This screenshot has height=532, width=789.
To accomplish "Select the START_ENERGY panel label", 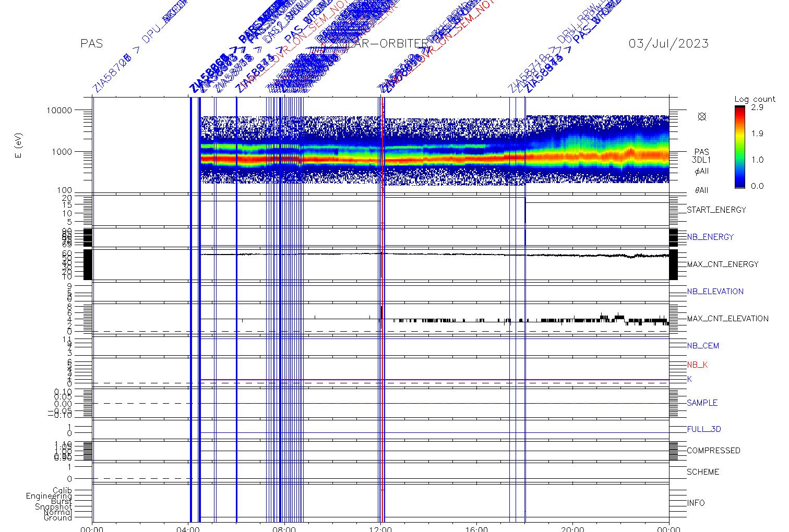I will coord(716,210).
